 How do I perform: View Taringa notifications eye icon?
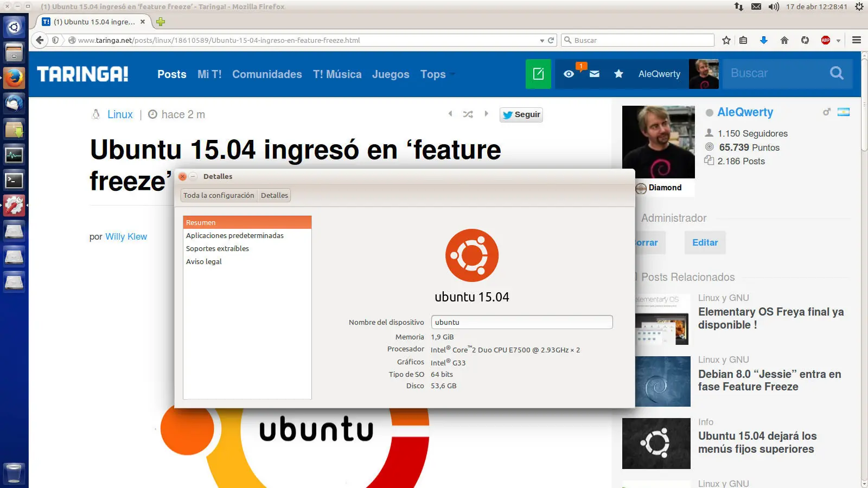pos(569,74)
